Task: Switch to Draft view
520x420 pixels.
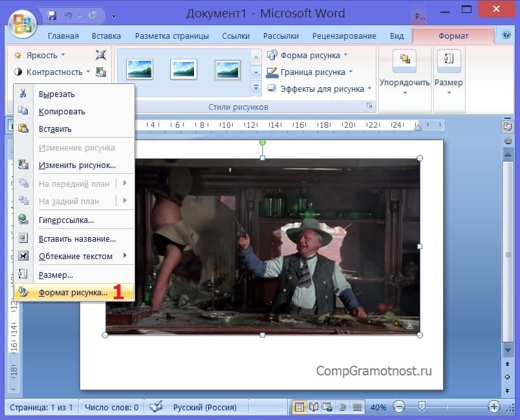Action: click(357, 406)
